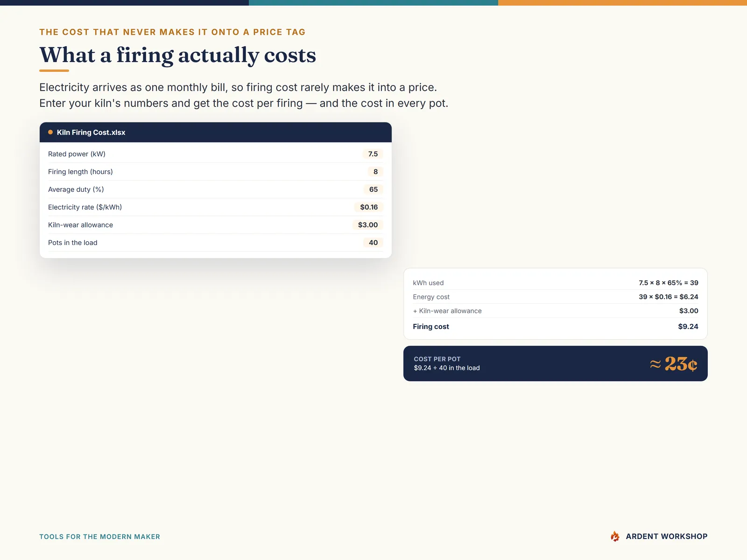Click the kWh used row label
Viewport: 747px width, 560px height.
coord(428,283)
